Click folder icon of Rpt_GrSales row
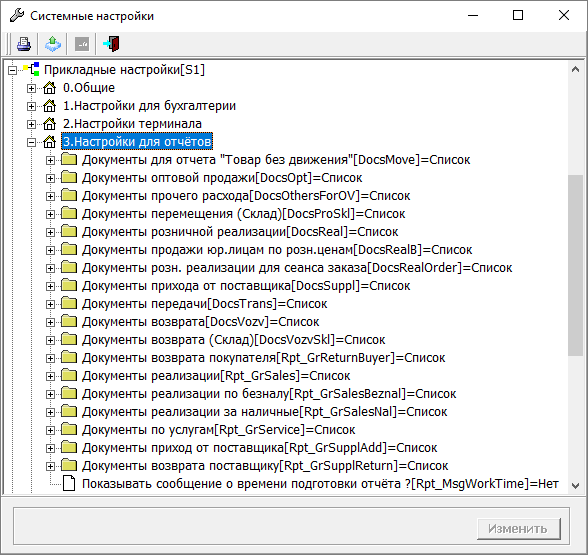This screenshot has height=555, width=588. 69,375
